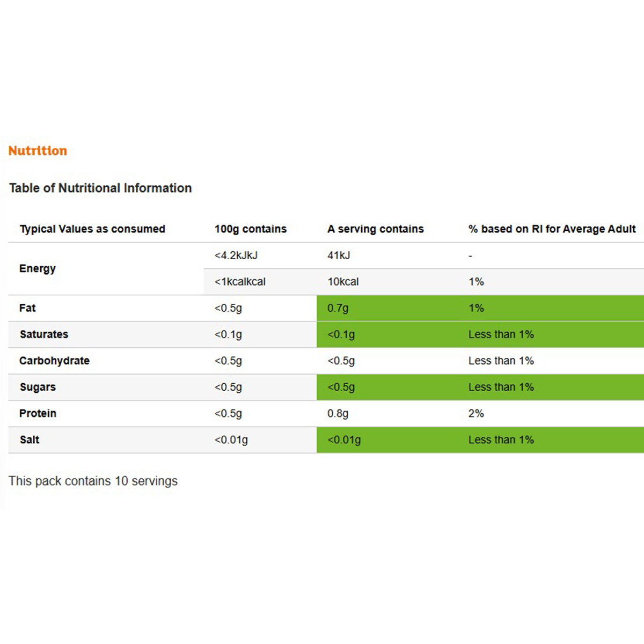
Task: Select the Salt row label
Action: (x=30, y=440)
